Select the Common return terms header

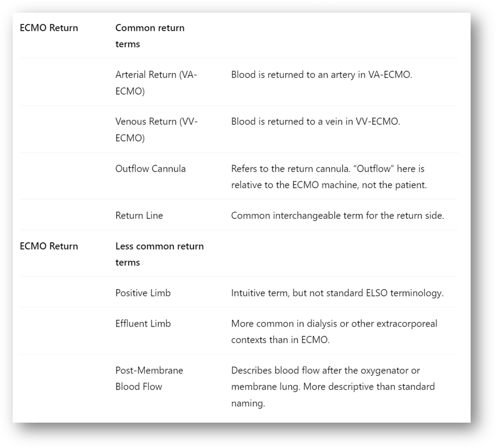click(150, 36)
